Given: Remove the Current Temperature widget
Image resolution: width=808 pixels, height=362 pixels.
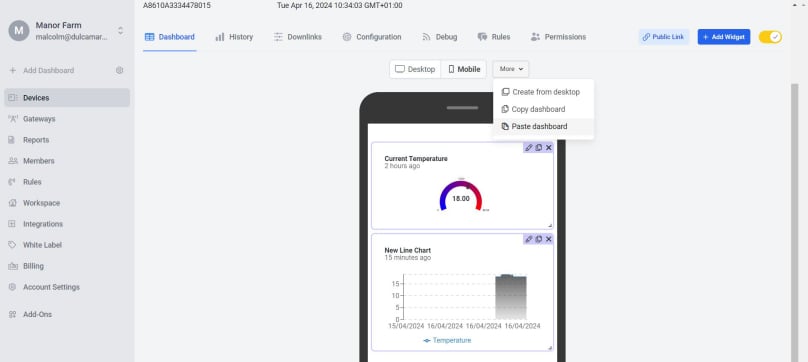Looking at the screenshot, I should [x=548, y=148].
